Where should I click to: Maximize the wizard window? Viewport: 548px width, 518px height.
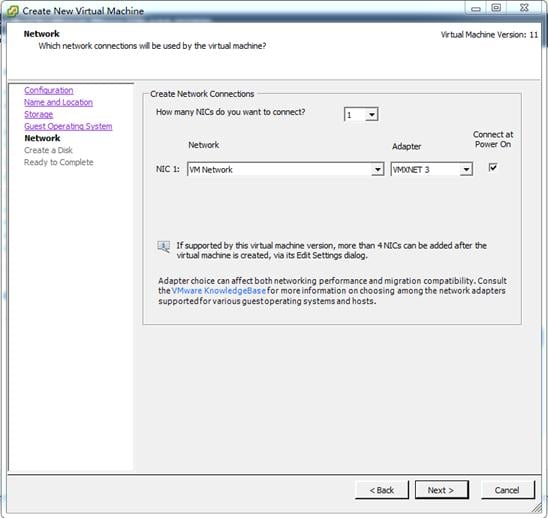pos(496,8)
